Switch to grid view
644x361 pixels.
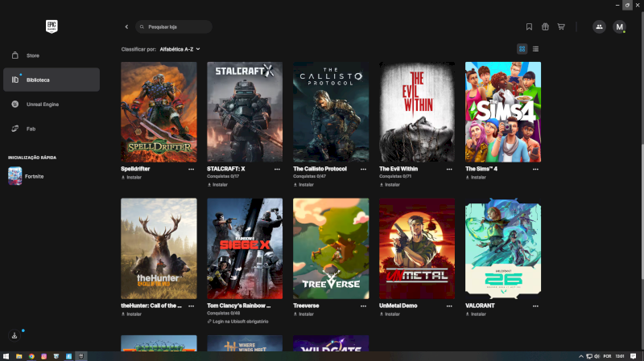pos(522,49)
